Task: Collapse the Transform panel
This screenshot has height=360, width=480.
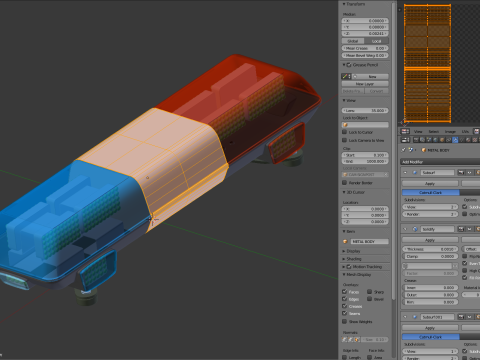Action: coord(344,4)
